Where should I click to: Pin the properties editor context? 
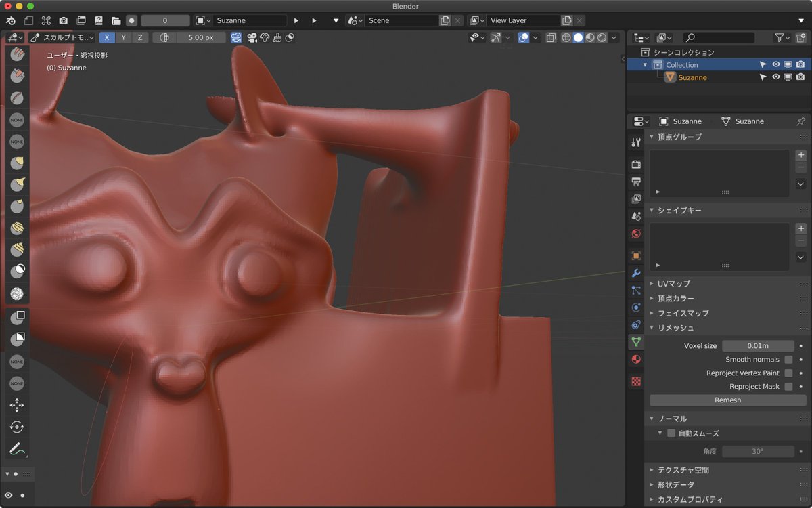click(801, 121)
